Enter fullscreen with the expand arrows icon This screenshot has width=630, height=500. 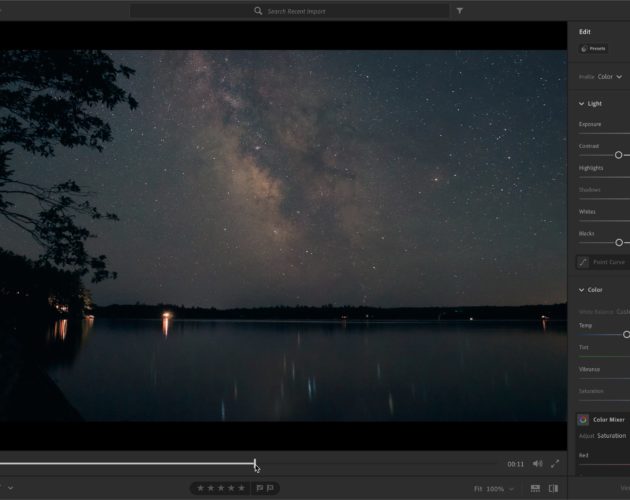(x=555, y=464)
